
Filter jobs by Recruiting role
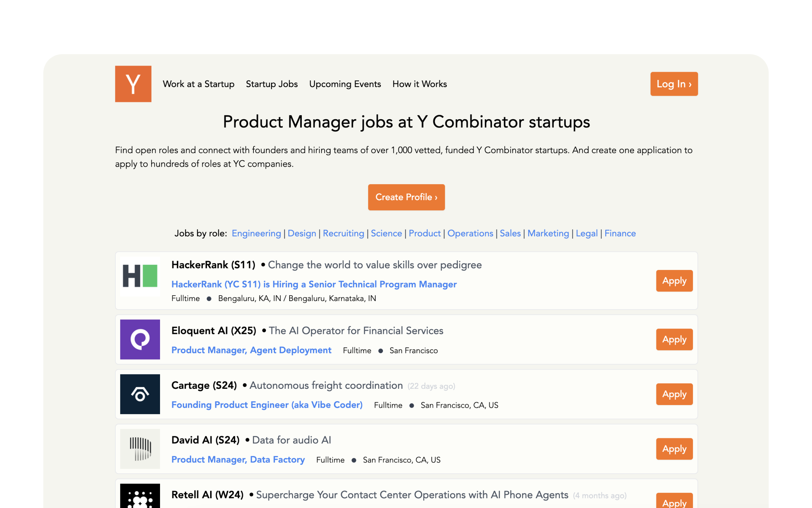point(343,233)
